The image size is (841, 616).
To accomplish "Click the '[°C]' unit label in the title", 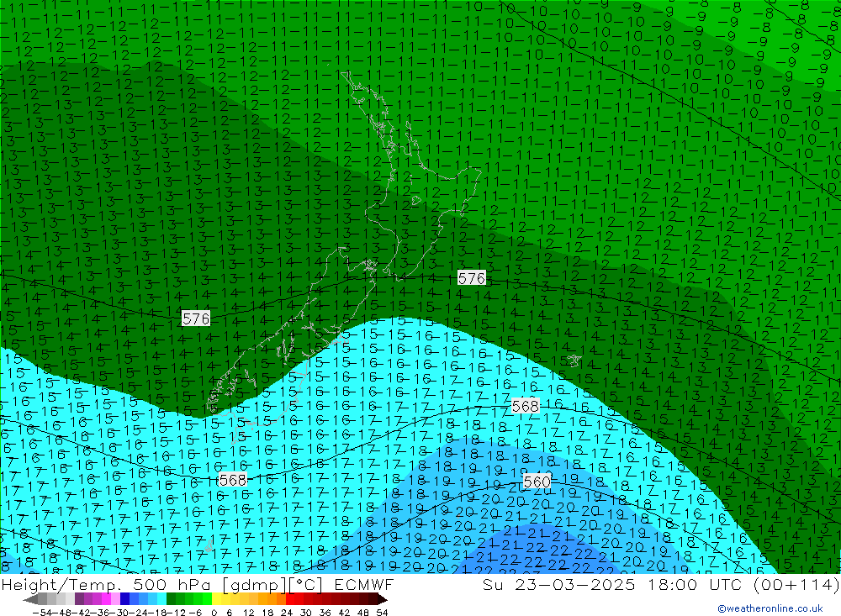I will [x=306, y=585].
